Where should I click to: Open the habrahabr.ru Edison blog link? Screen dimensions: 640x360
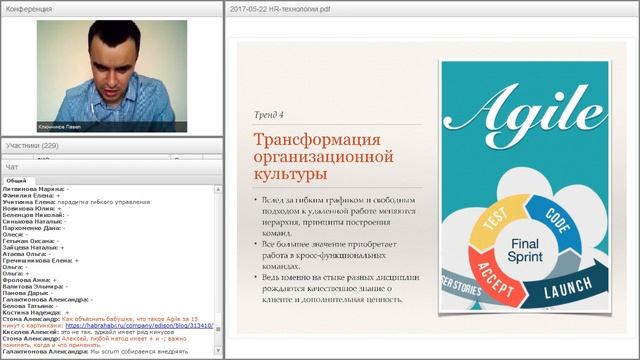(x=139, y=326)
